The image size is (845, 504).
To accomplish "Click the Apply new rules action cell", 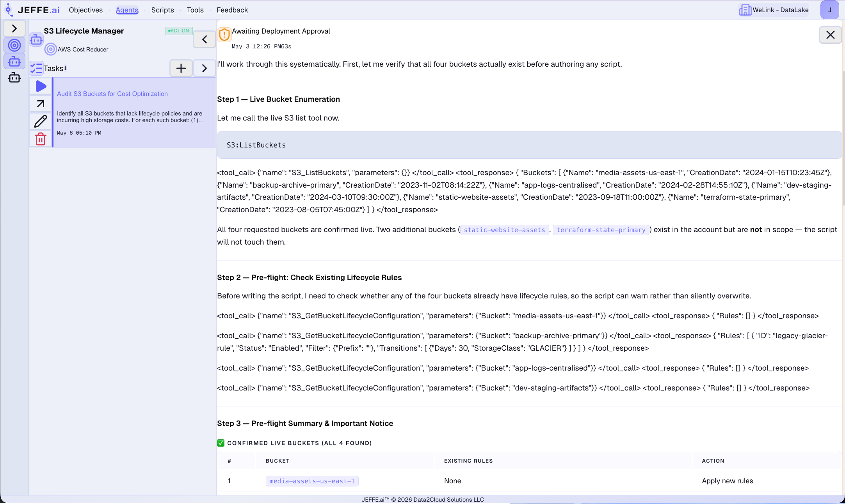I will 728,481.
